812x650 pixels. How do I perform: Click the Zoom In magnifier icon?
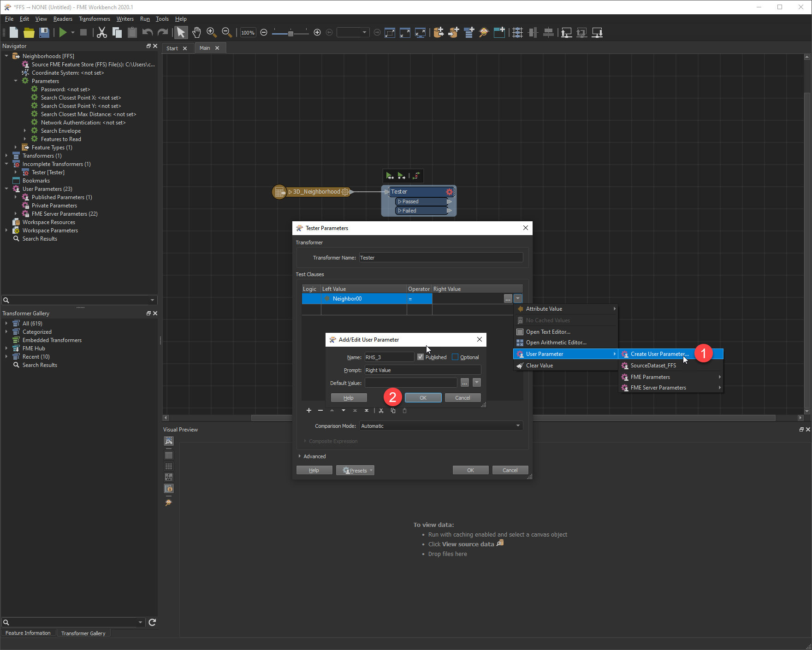[212, 32]
